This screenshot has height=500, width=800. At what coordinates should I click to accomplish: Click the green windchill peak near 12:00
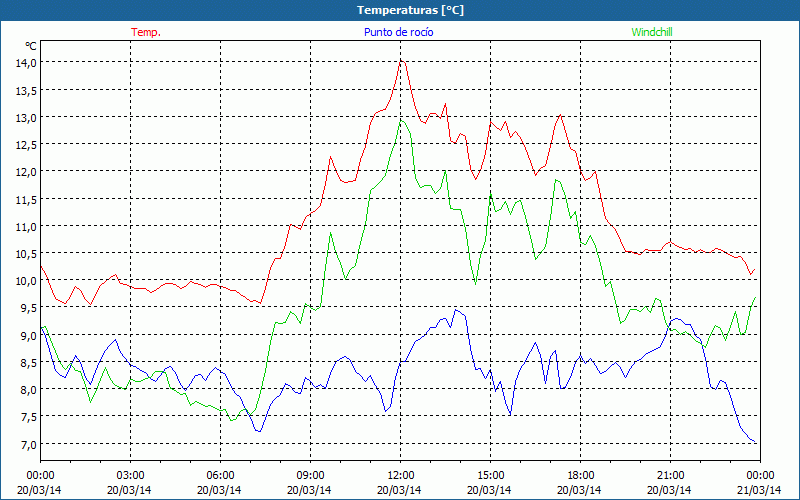click(x=402, y=121)
